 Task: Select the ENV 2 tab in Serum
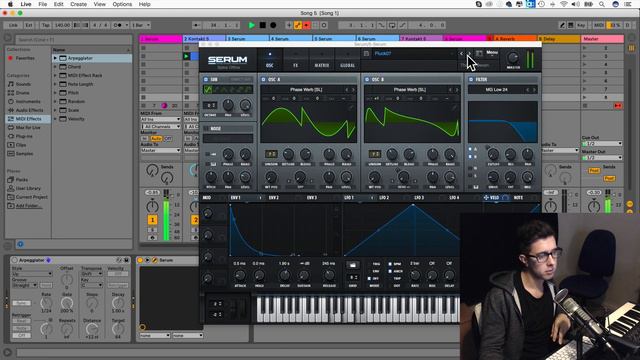click(x=274, y=198)
